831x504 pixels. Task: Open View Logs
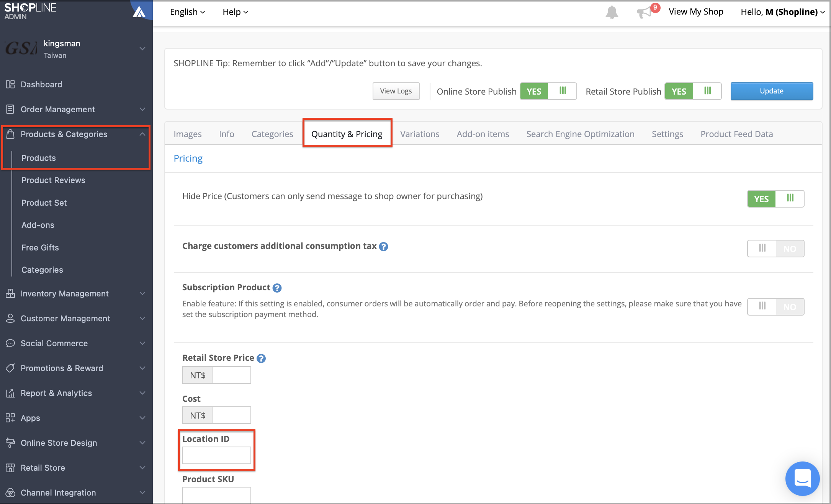pos(396,91)
